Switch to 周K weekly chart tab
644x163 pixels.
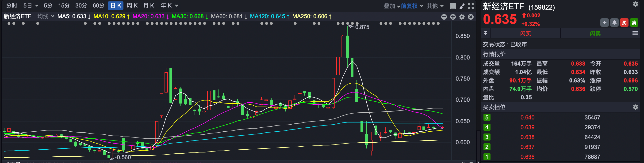point(132,5)
